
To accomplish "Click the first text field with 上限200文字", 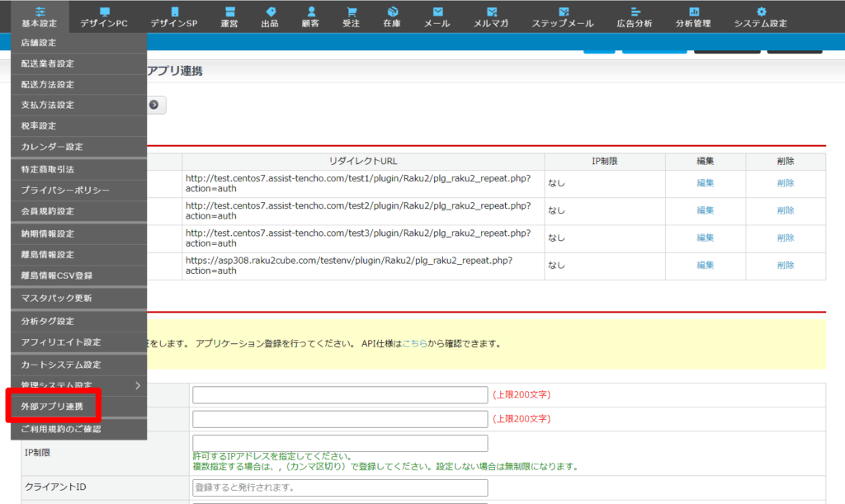I will [x=339, y=395].
